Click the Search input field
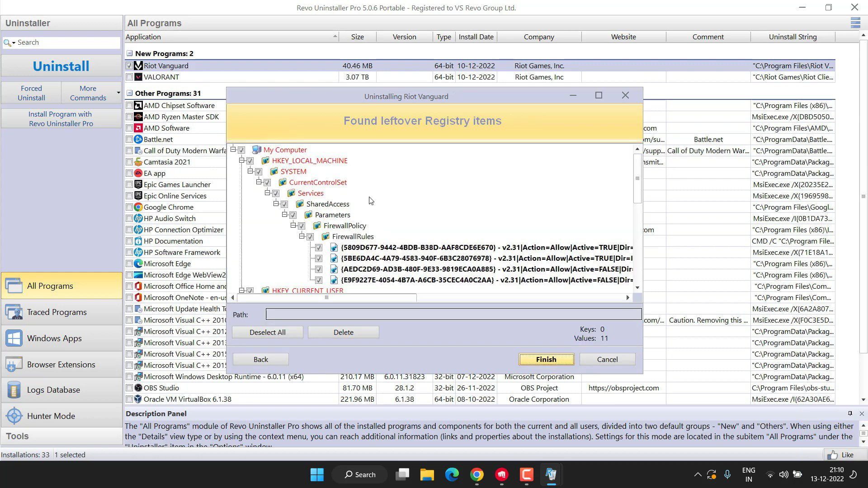The image size is (868, 488). (x=68, y=42)
